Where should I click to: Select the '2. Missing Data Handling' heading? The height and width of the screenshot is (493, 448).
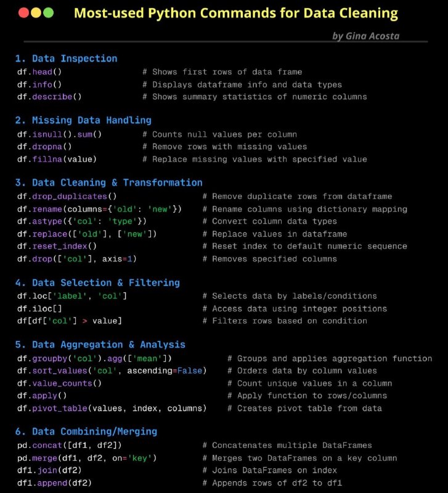[x=83, y=120]
